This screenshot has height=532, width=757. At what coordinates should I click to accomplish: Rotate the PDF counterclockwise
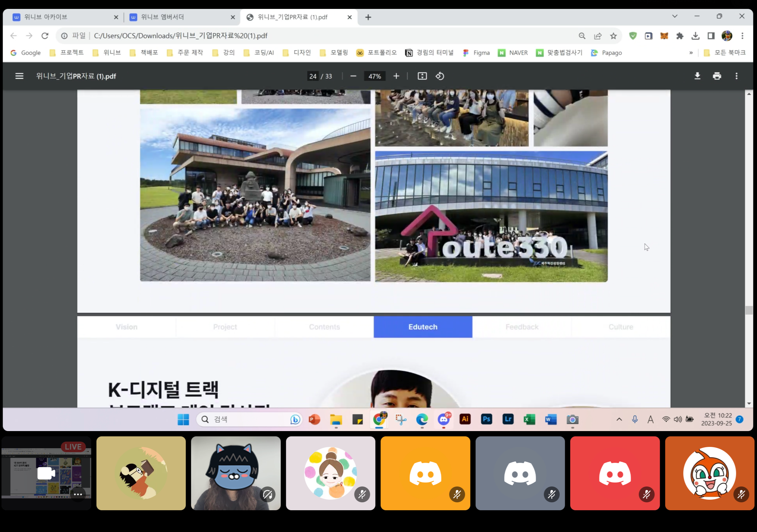(440, 76)
